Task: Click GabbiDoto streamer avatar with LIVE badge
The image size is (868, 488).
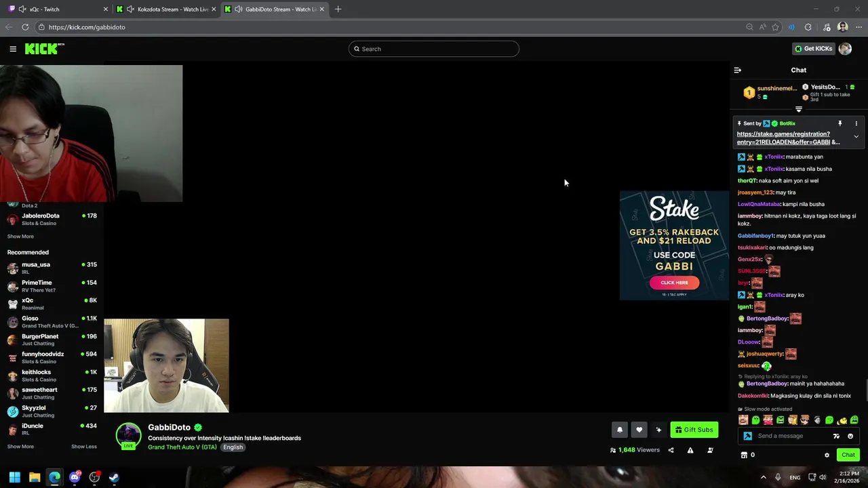Action: coord(128,436)
